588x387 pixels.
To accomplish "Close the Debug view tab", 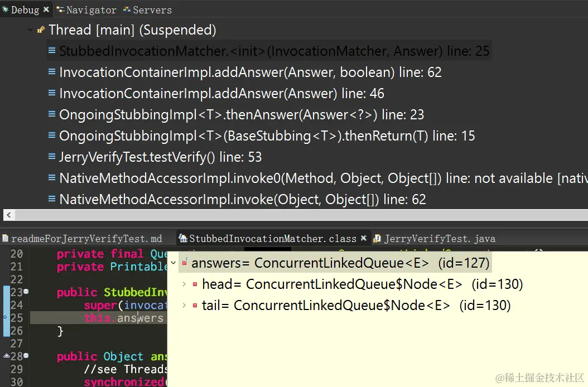I will pos(46,9).
